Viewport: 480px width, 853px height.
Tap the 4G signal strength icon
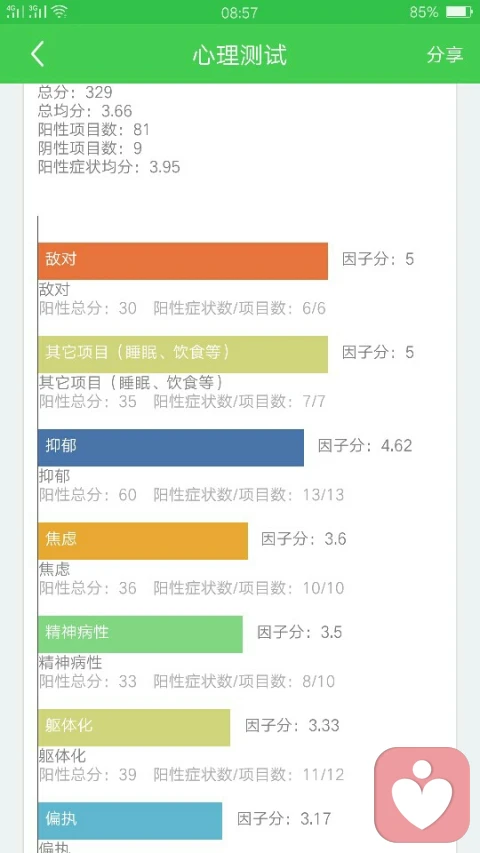pos(16,11)
